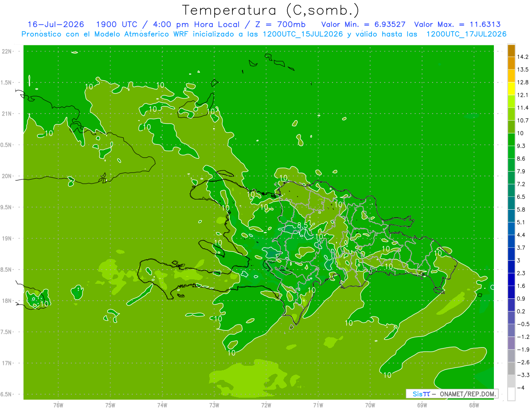
Task: Click the '19N' latitude axis label
Action: tap(7, 239)
